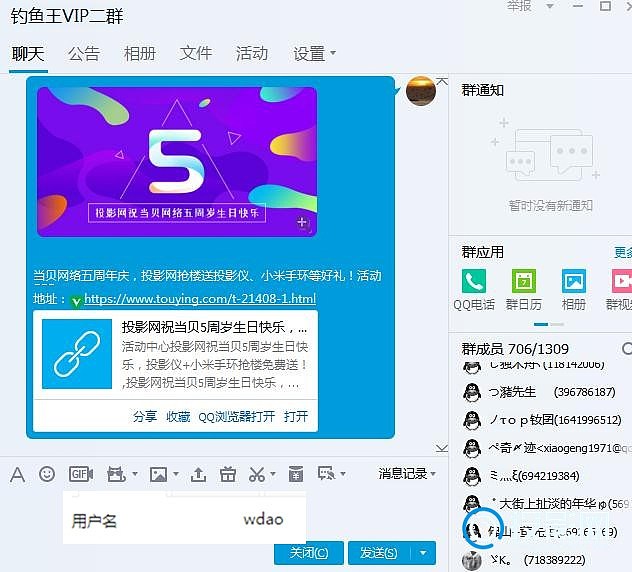
Task: Click the collapse arrow at top of chat pane
Action: coord(442,82)
